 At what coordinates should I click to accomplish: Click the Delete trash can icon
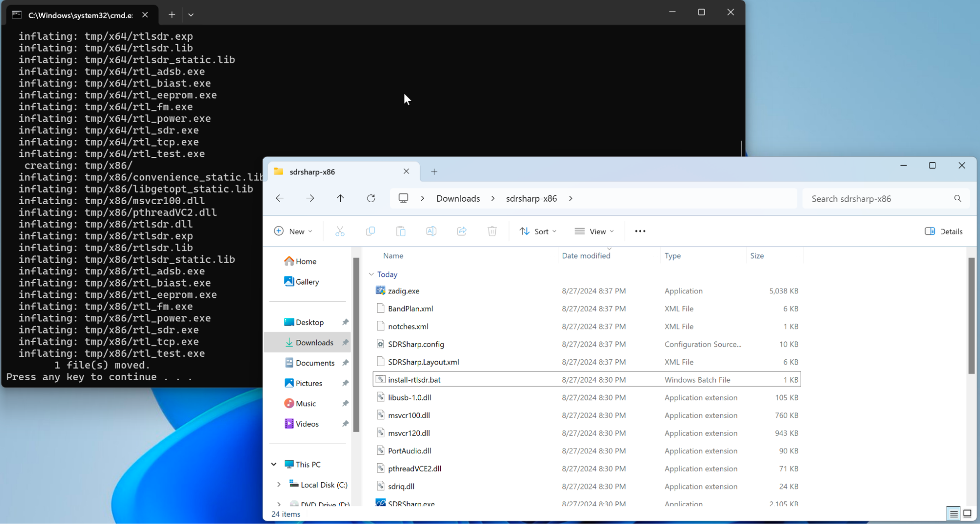(x=492, y=231)
